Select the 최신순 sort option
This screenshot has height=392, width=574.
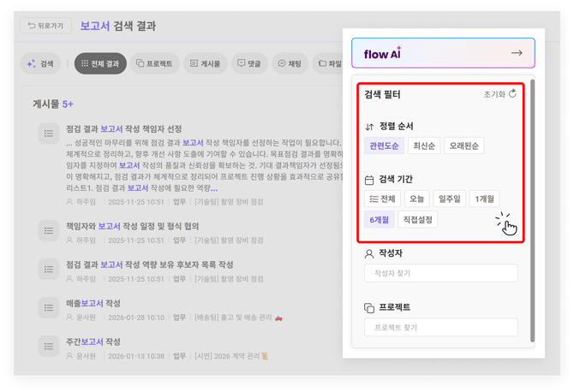coord(424,146)
